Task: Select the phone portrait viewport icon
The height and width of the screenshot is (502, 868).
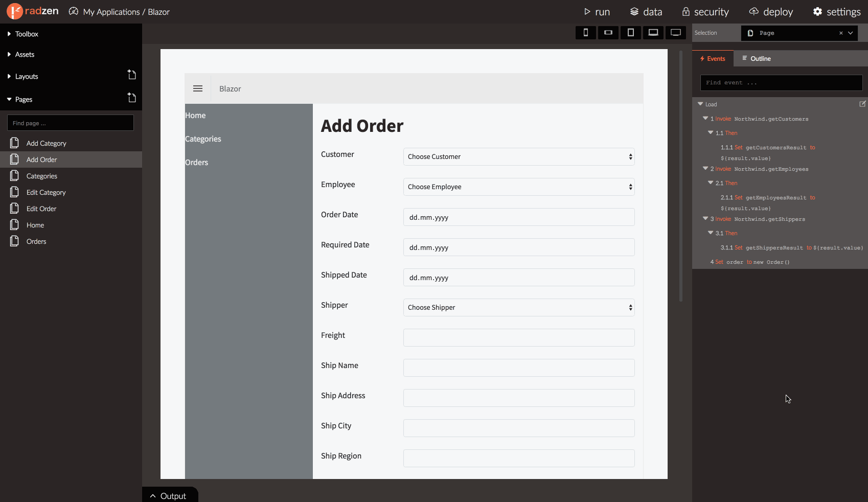Action: point(586,33)
